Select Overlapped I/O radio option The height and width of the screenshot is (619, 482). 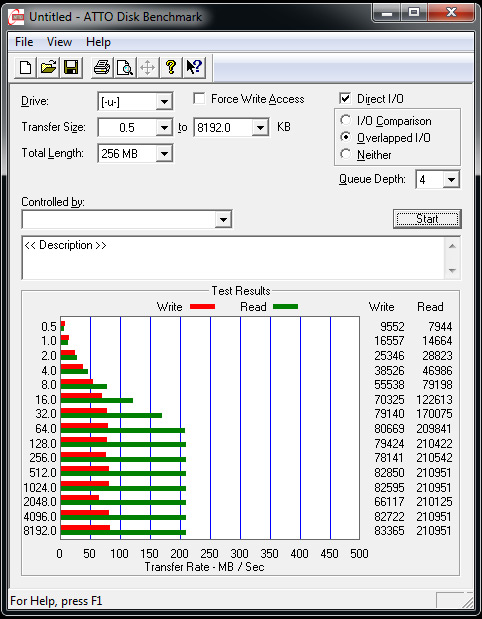point(346,137)
